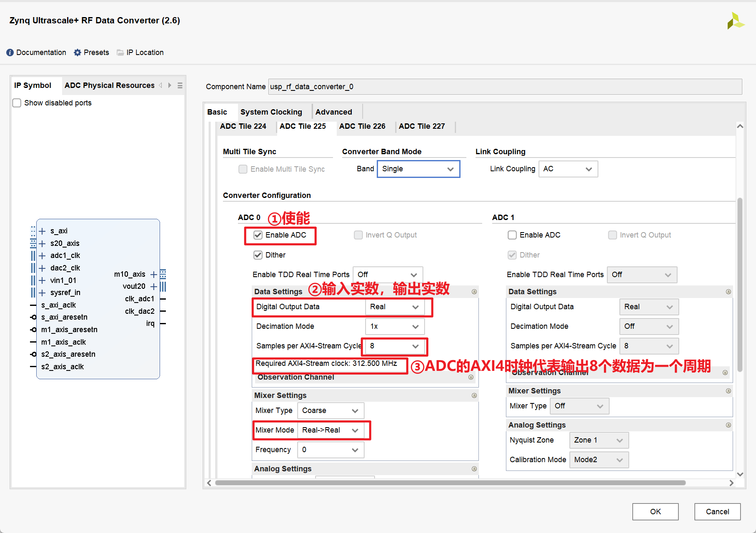
Task: Open the left panel tab list menu
Action: click(180, 85)
